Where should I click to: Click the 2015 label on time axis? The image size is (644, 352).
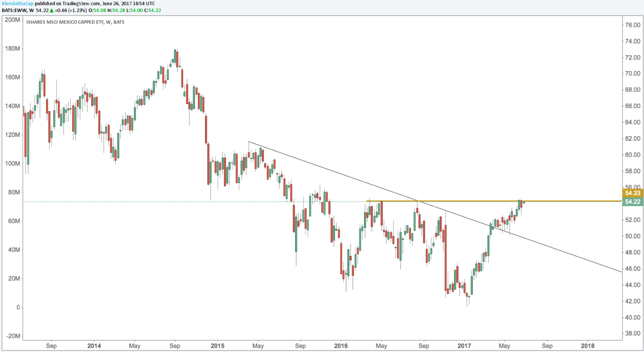(x=217, y=346)
